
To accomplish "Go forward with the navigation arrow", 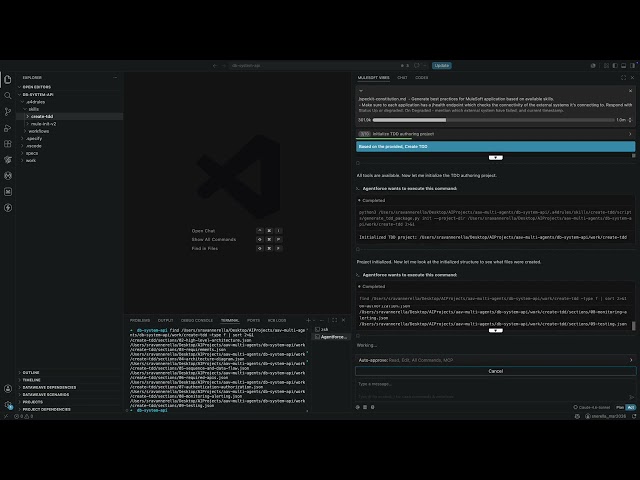I will (224, 66).
